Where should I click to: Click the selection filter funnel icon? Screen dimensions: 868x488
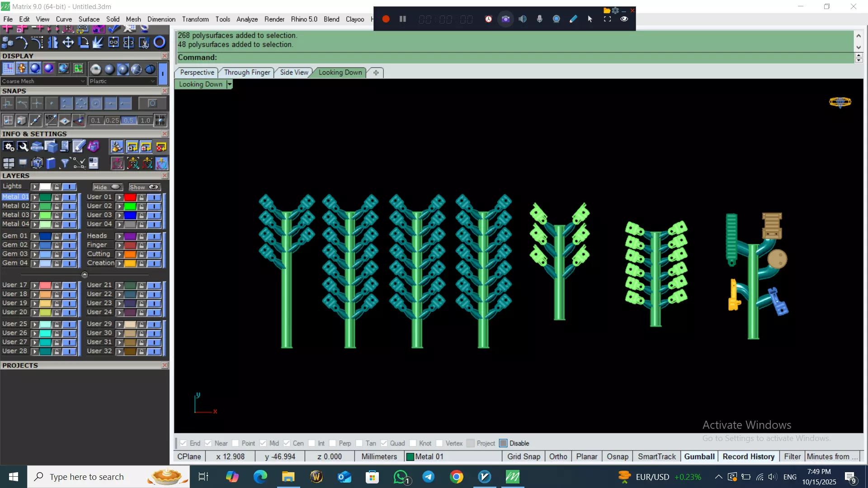point(65,163)
